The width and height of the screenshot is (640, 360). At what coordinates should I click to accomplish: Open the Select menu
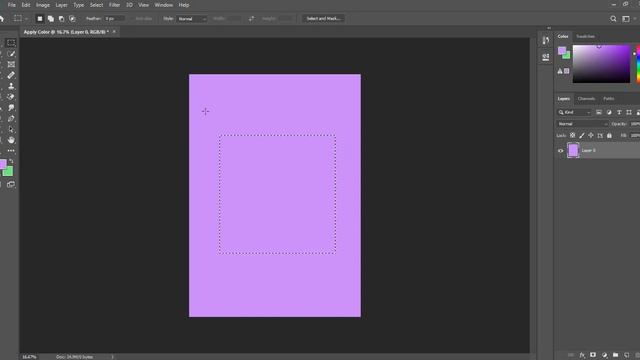point(96,5)
